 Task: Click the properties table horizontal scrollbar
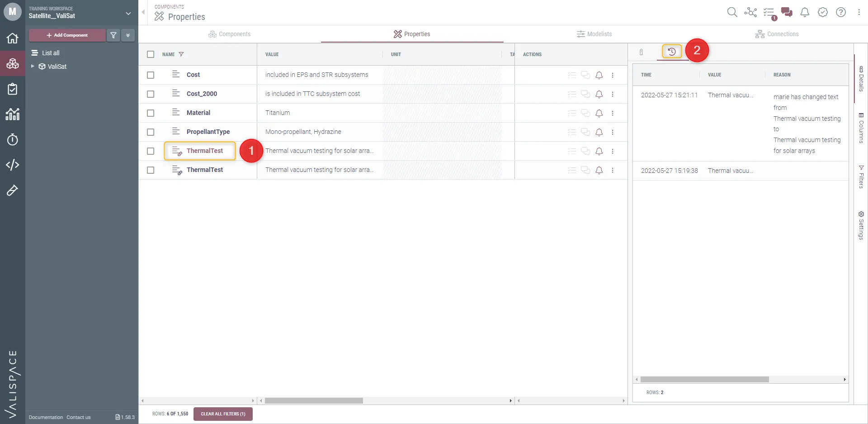(314, 401)
